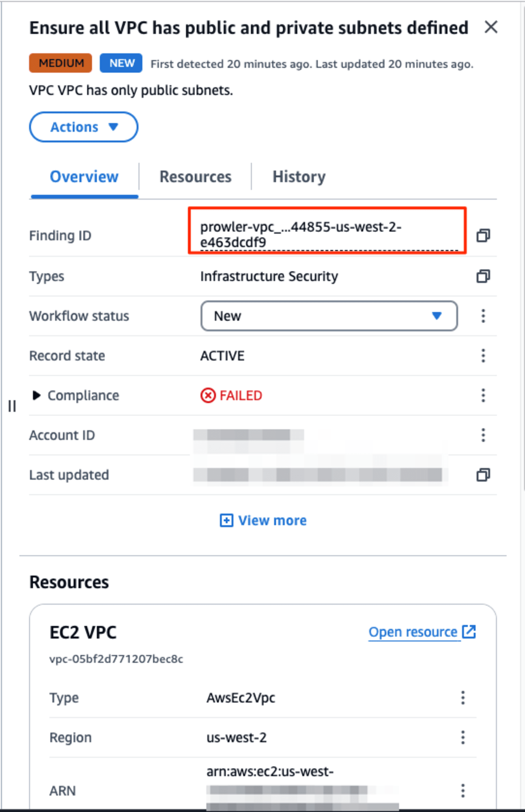Open options menu for Record state
This screenshot has width=525, height=812.
[483, 356]
